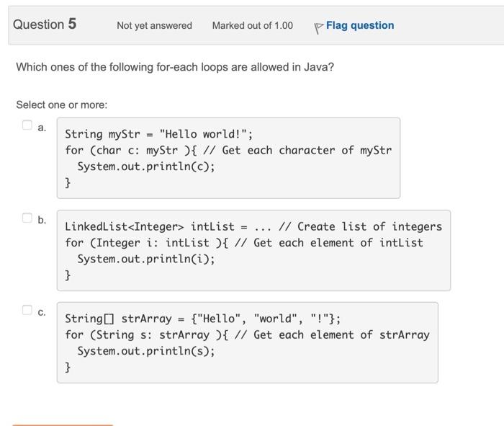This screenshot has width=504, height=426.
Task: Click the option c letter label
Action: pos(42,312)
